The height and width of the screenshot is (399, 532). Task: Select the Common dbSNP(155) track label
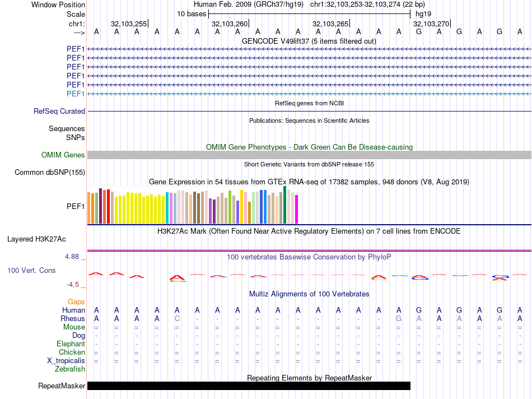point(50,173)
